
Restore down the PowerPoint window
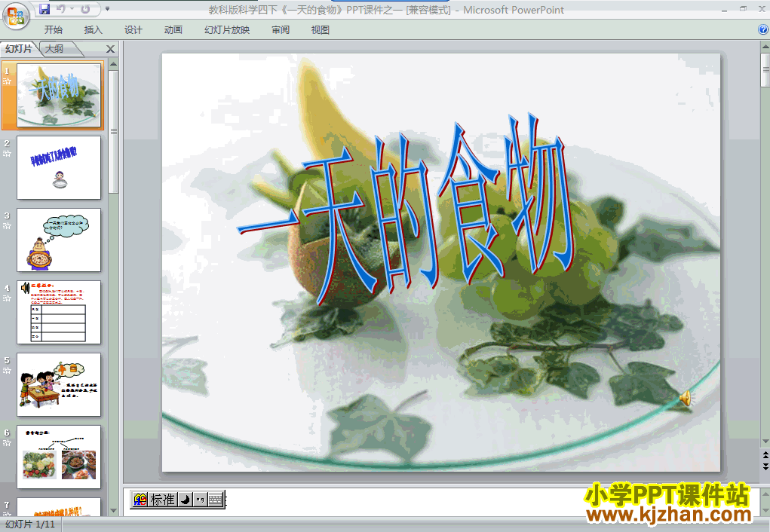click(743, 9)
